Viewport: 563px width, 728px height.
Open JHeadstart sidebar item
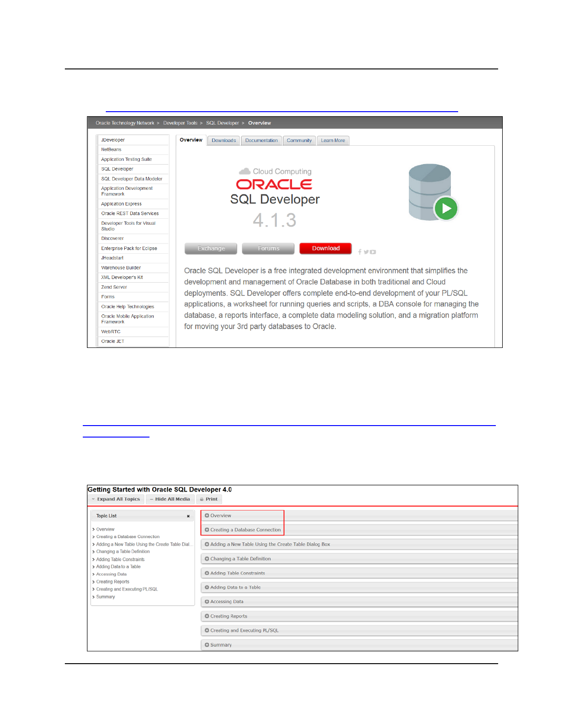click(133, 258)
